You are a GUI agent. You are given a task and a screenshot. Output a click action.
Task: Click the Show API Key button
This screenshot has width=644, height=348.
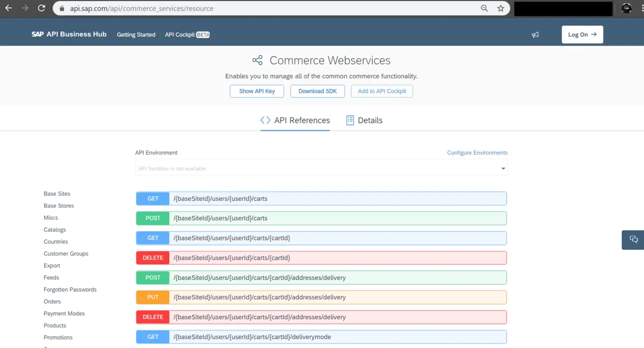(x=257, y=91)
